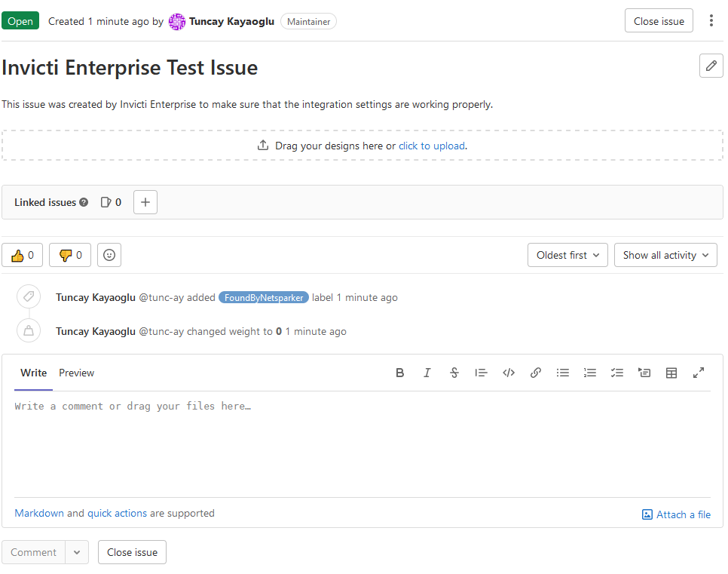Expand the editor to fullscreen mode
Image resolution: width=728 pixels, height=574 pixels.
pyautogui.click(x=698, y=372)
